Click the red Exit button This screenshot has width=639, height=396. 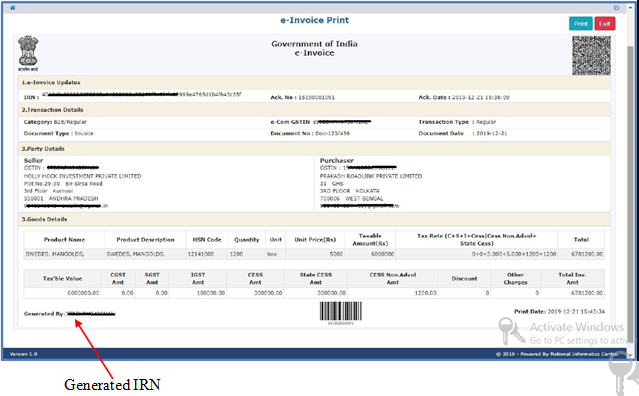coord(605,24)
